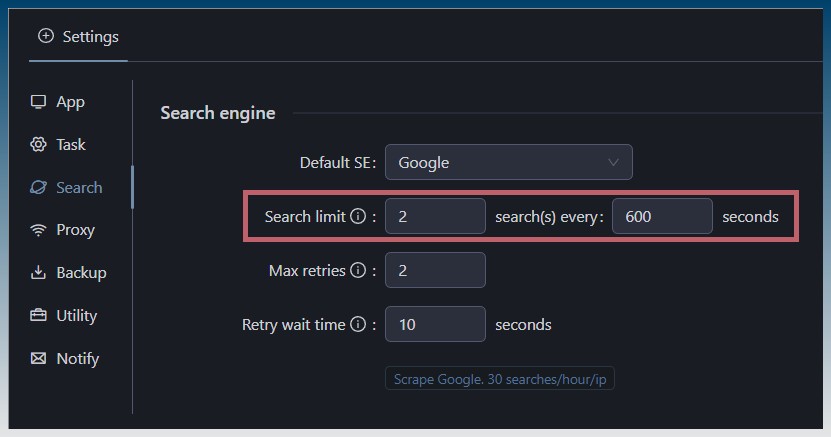Click the plus-circle icon beside Settings

(45, 36)
